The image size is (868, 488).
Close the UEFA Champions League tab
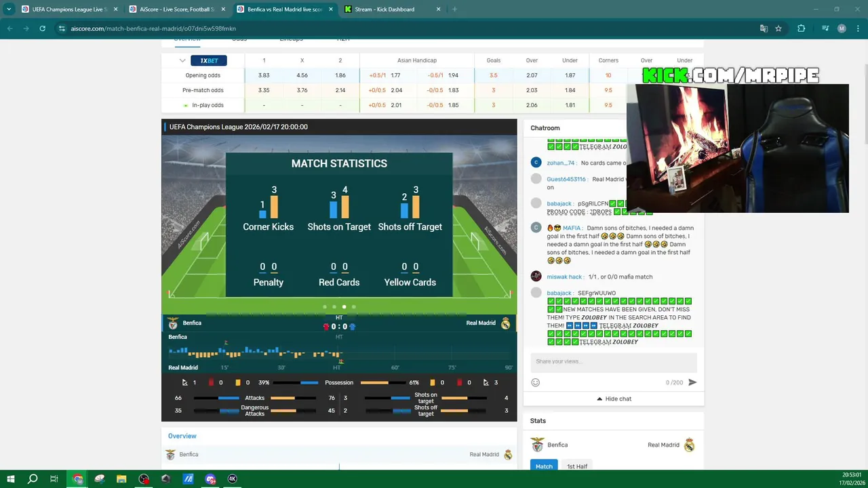[x=115, y=9]
